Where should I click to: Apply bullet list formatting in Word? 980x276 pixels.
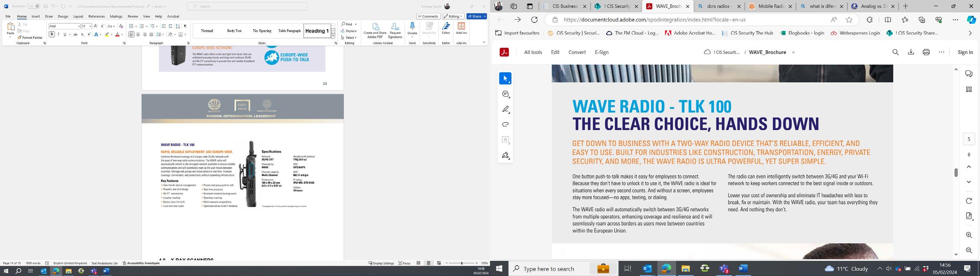coord(131,26)
